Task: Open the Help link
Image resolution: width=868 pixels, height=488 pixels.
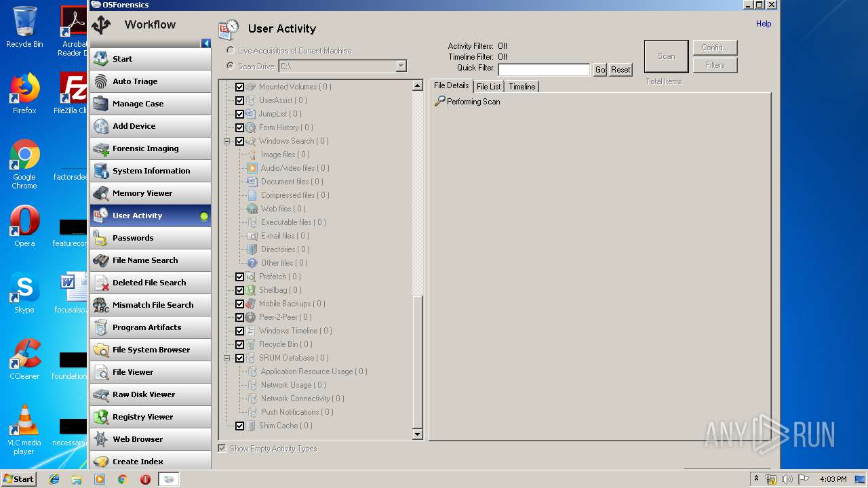Action: [x=764, y=24]
